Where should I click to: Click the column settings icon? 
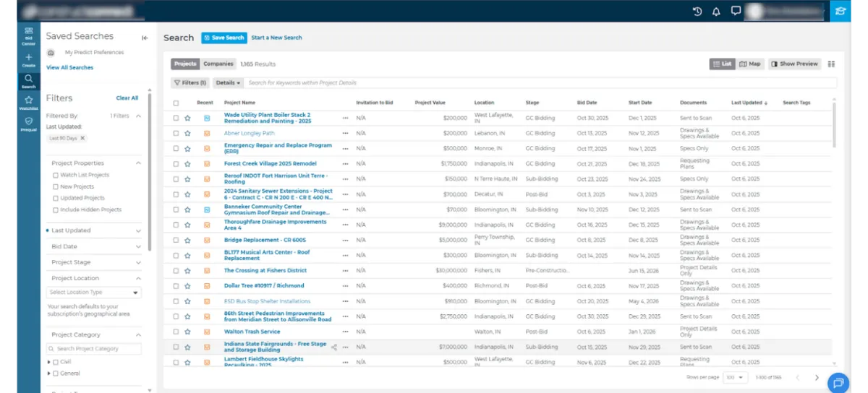click(x=831, y=64)
